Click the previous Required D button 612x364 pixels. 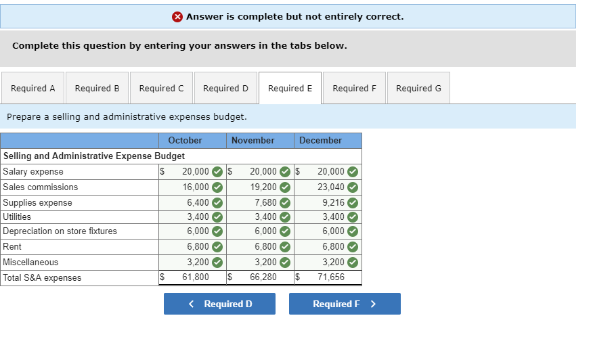coord(220,304)
